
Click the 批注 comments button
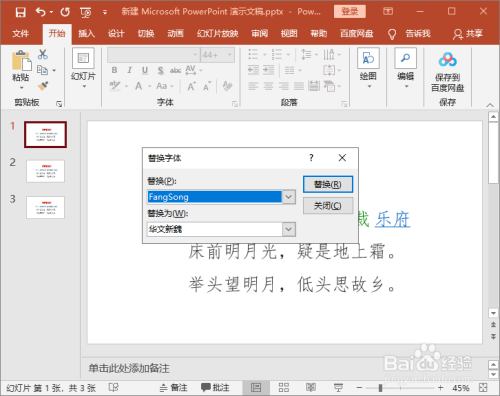coord(215,388)
